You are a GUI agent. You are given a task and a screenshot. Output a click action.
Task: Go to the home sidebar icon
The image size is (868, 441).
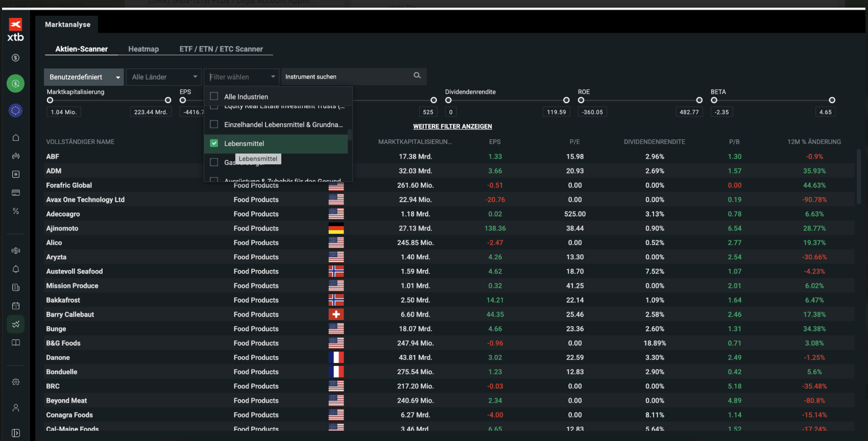(x=15, y=138)
